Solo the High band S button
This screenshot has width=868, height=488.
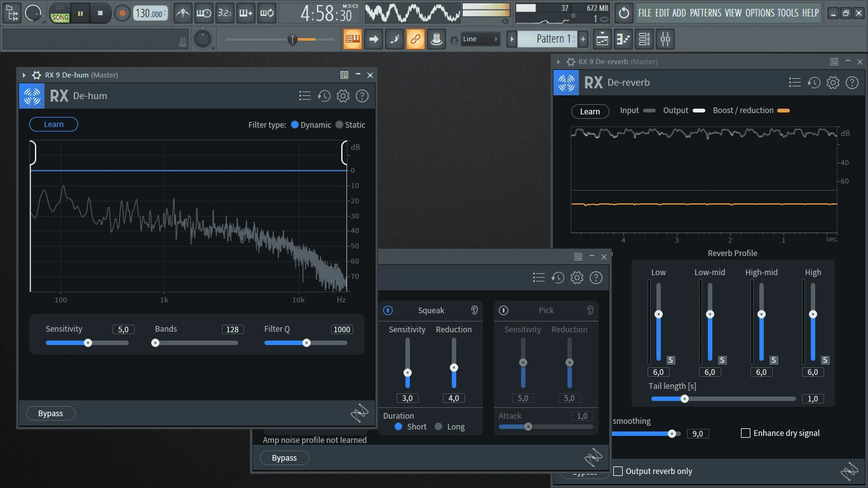[825, 360]
